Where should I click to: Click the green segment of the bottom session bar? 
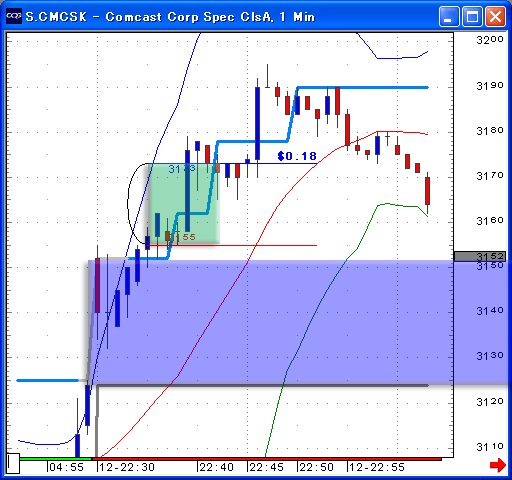pos(55,459)
